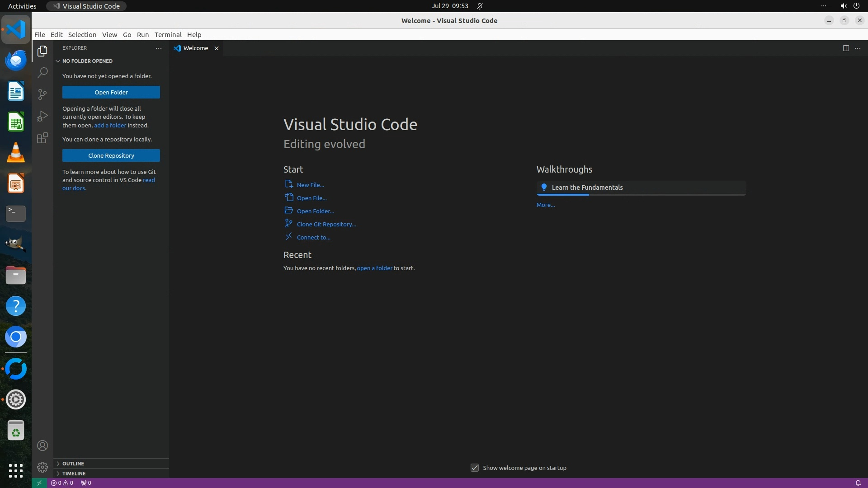Close the Welcome tab

(x=217, y=48)
